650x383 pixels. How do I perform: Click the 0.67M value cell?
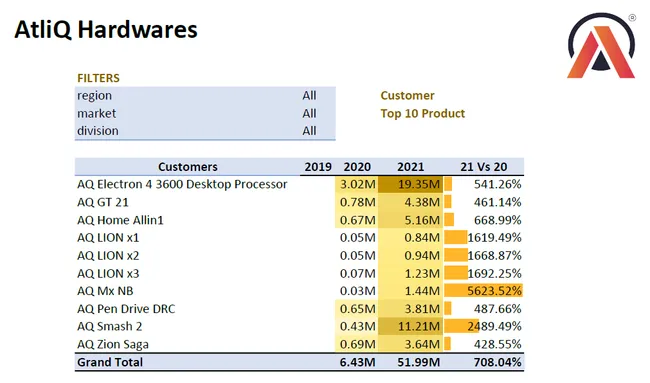pyautogui.click(x=357, y=220)
